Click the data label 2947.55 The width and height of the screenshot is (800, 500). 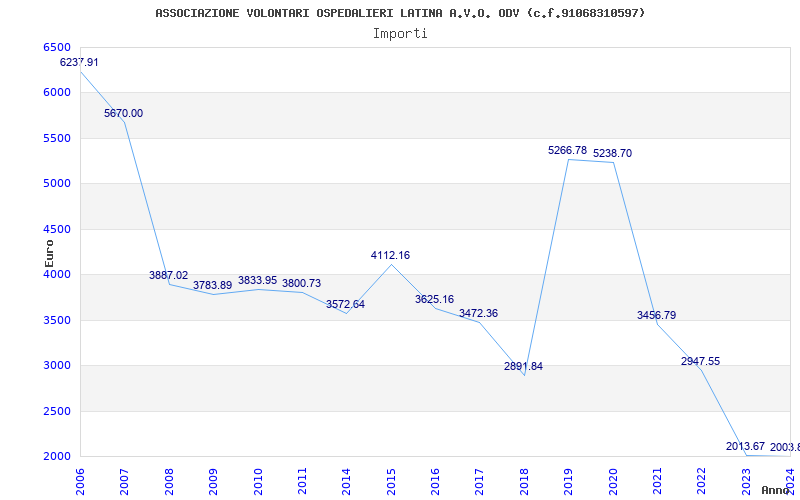point(701,362)
